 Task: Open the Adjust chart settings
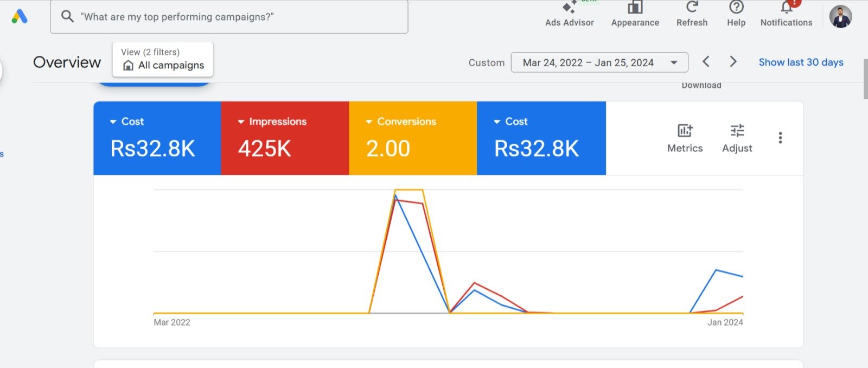point(737,138)
